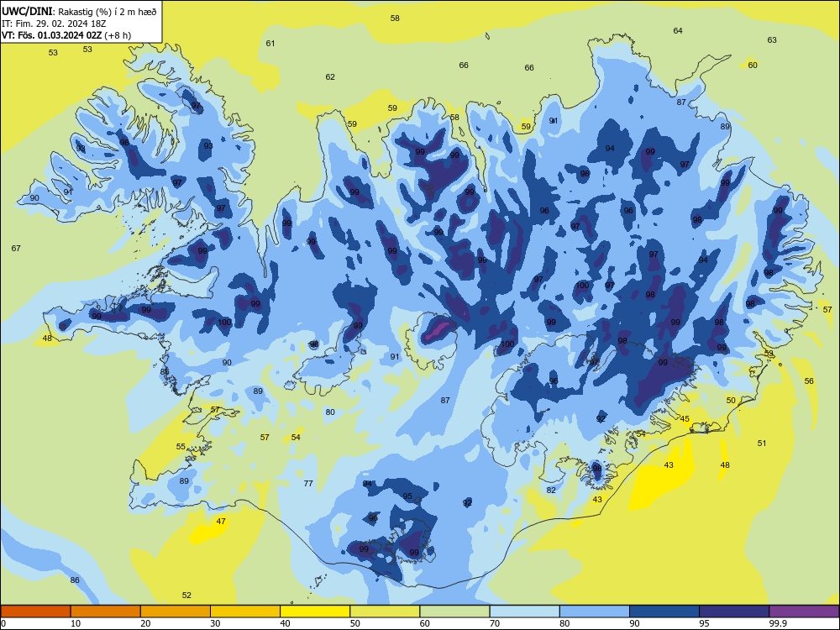Click the '86' humidity value on the map
The width and height of the screenshot is (840, 630).
click(75, 580)
